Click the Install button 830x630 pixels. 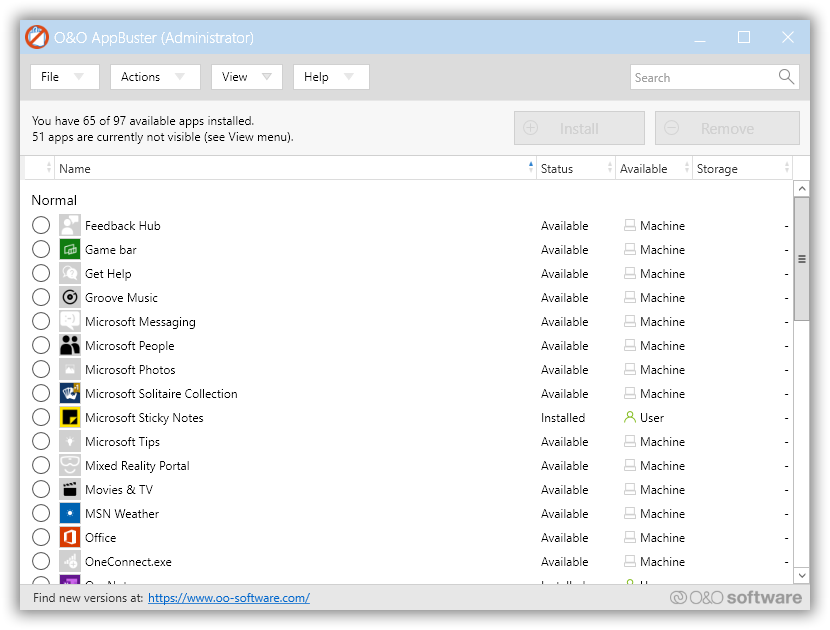click(x=579, y=128)
